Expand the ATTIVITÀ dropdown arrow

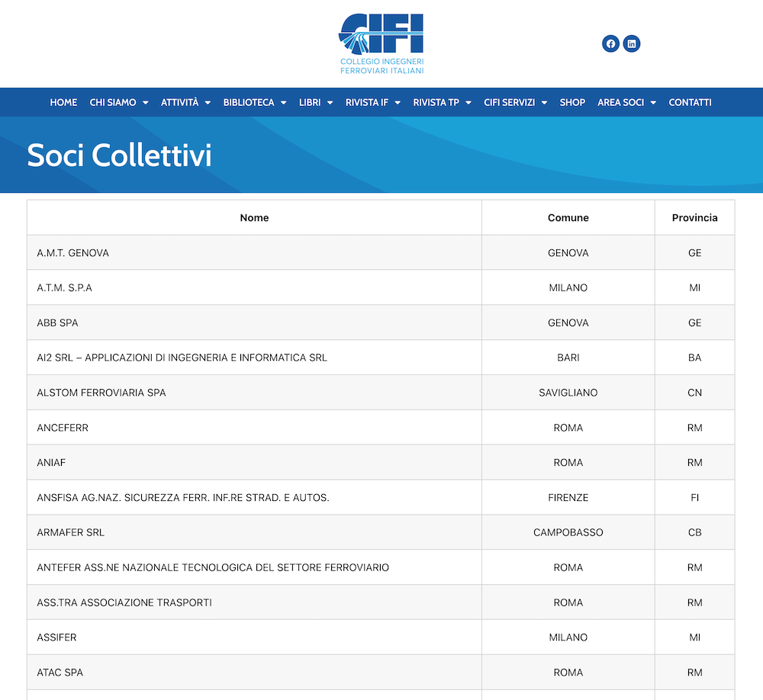(x=208, y=103)
